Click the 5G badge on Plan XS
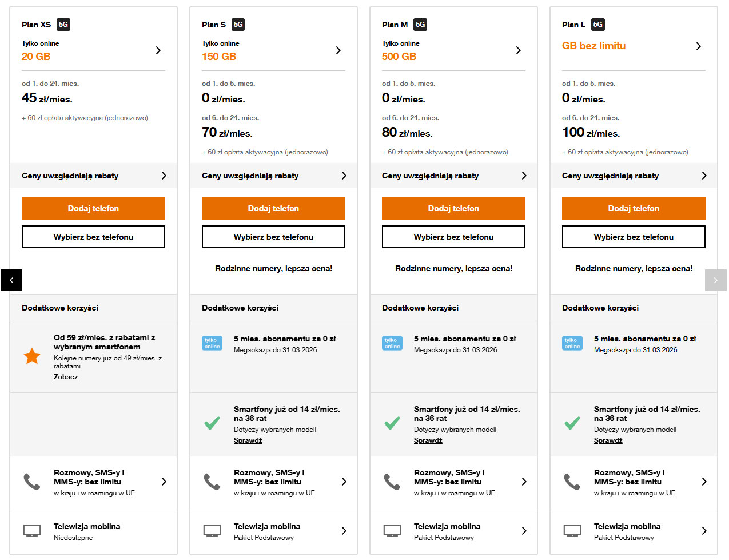The image size is (729, 560). 63,25
